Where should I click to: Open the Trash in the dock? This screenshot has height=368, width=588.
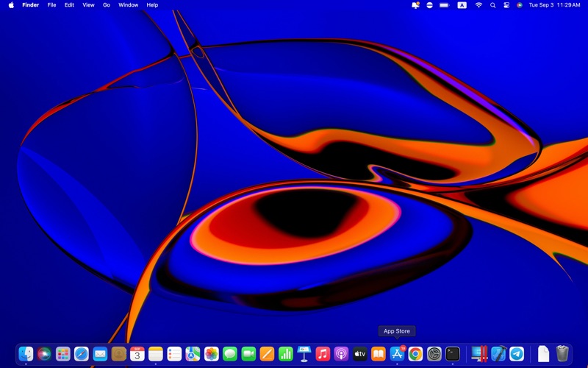pos(562,354)
